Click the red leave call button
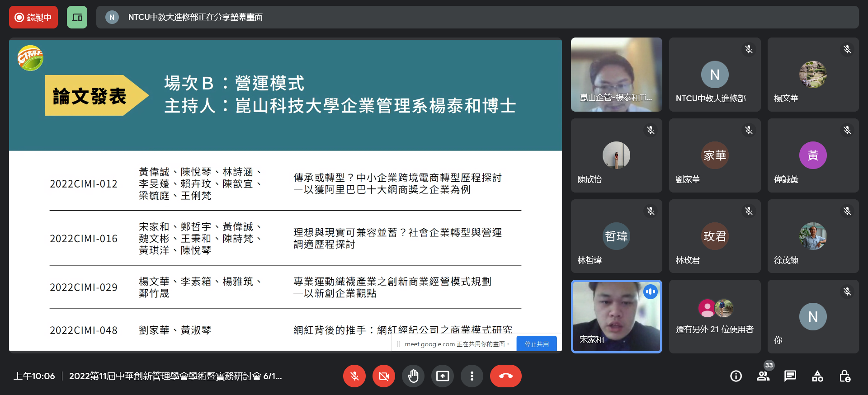Screen dimensions: 868x395 pos(505,376)
